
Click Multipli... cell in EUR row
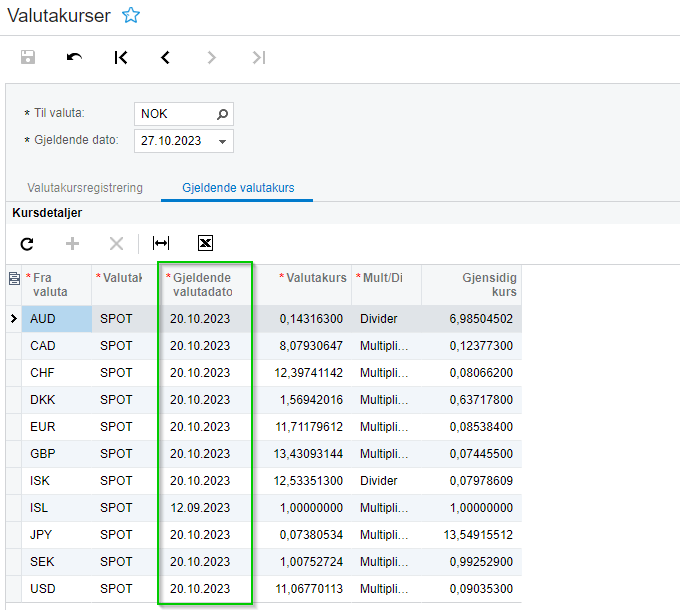click(384, 427)
